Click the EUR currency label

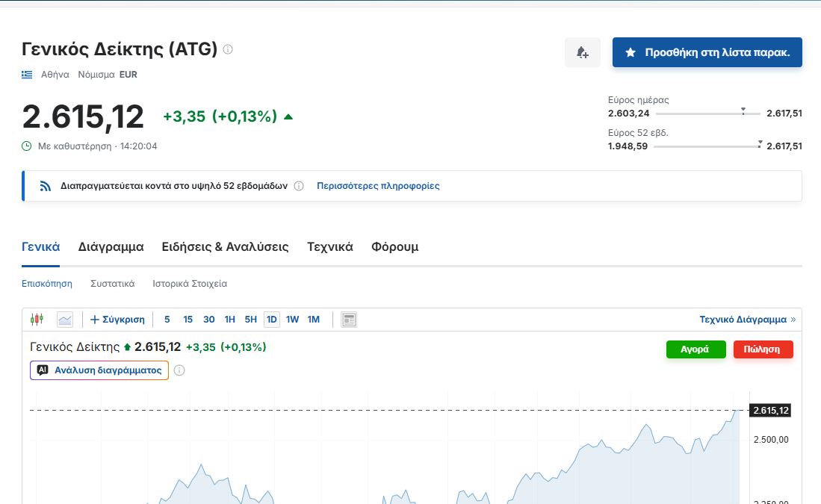pos(128,75)
